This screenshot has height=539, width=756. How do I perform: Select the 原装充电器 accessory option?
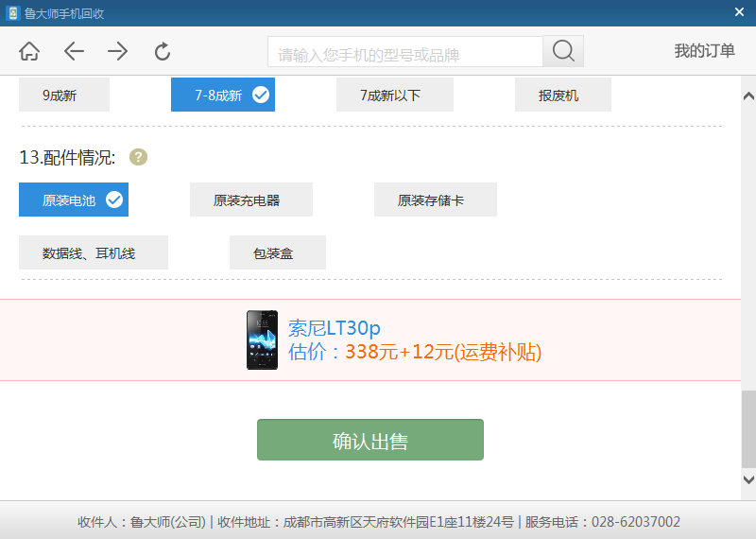(x=251, y=200)
